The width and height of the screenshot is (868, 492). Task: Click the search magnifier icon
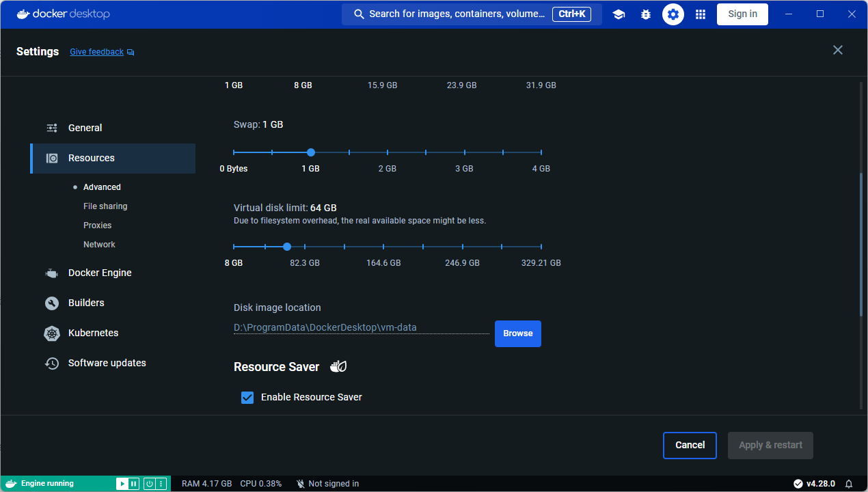359,14
